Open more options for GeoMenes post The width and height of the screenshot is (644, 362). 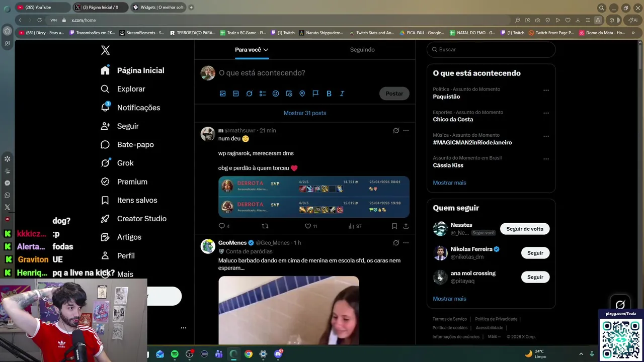click(x=406, y=243)
